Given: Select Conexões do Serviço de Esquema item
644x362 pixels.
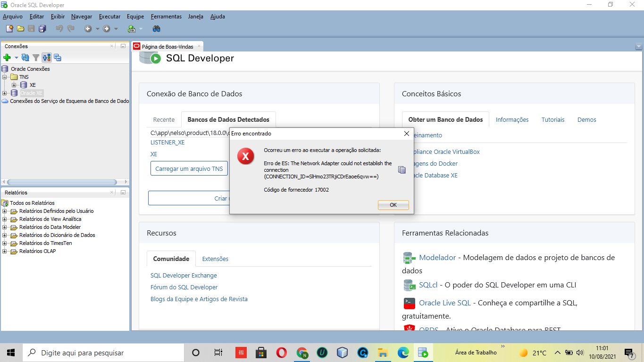Looking at the screenshot, I should (x=69, y=101).
